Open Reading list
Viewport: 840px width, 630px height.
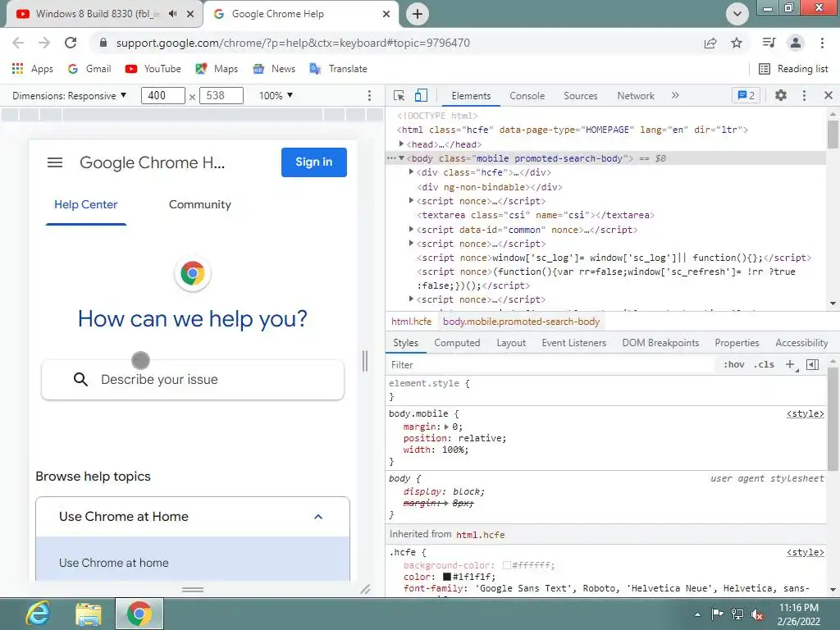[x=793, y=69]
